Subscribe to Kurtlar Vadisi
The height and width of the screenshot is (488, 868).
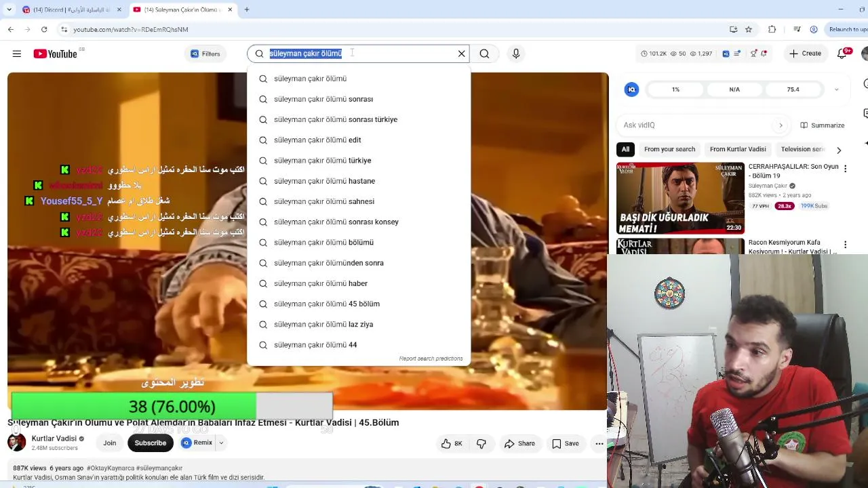click(x=151, y=443)
